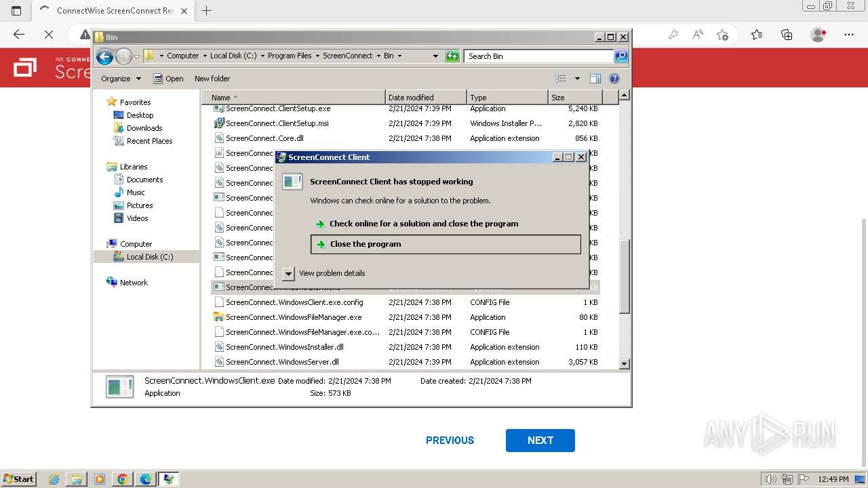Sort by Type column header
868x488 pixels.
pyautogui.click(x=507, y=98)
